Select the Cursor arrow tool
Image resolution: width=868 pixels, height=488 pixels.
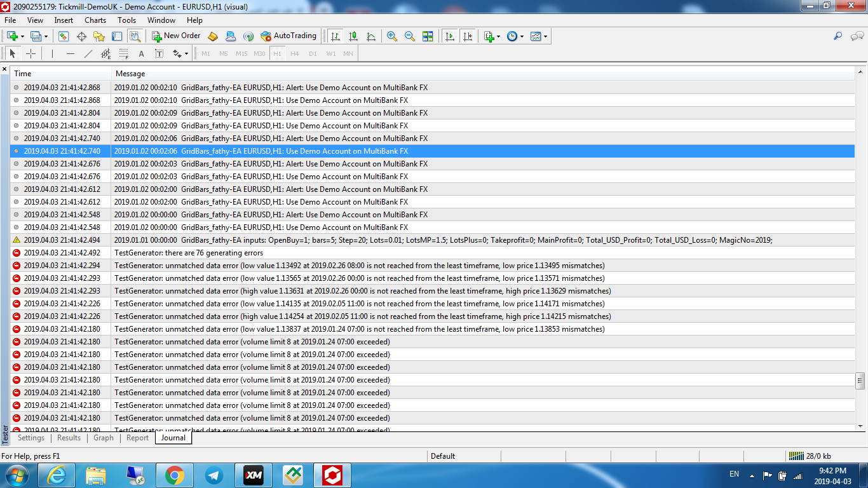coord(12,54)
